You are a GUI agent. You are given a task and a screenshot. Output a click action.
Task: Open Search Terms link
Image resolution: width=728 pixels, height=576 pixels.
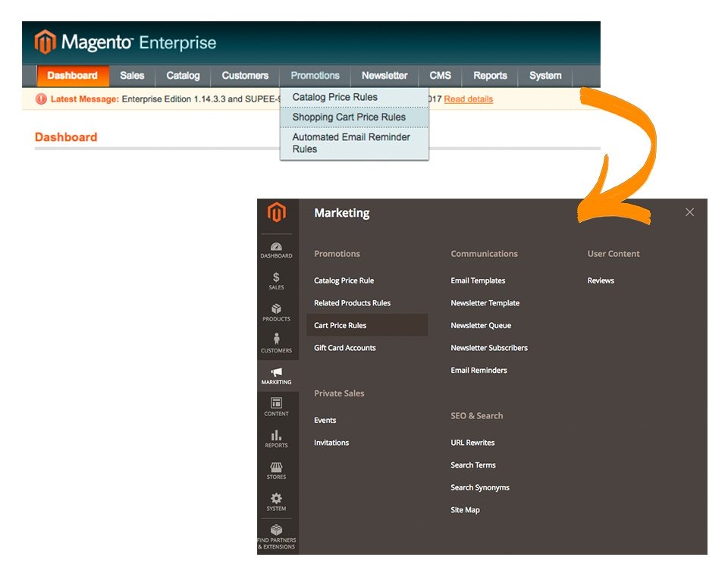[473, 465]
